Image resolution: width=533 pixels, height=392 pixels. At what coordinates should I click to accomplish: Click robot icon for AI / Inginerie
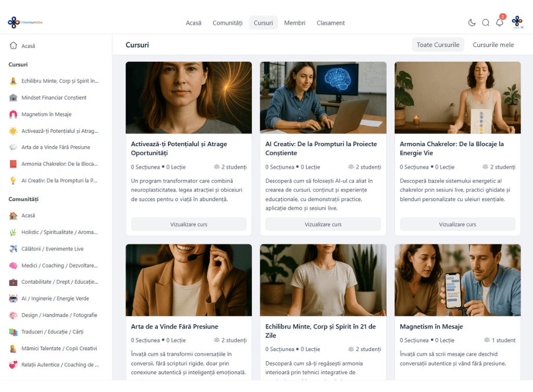[x=13, y=298]
